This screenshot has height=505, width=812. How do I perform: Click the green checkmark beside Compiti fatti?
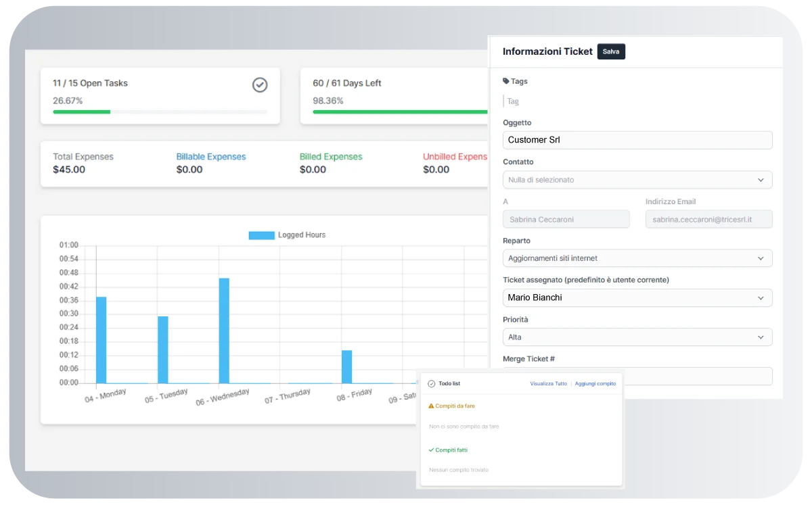pos(431,450)
